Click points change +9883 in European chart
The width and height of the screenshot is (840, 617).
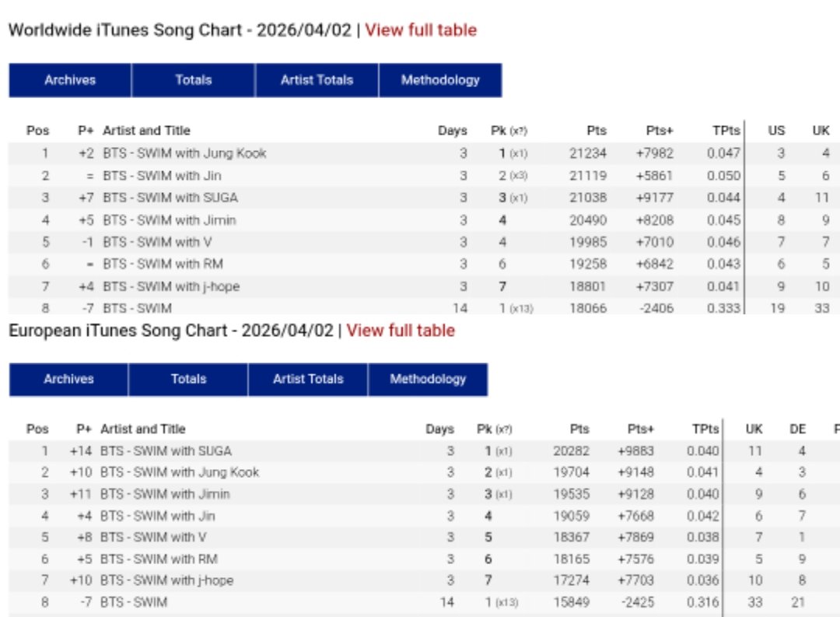pyautogui.click(x=636, y=451)
